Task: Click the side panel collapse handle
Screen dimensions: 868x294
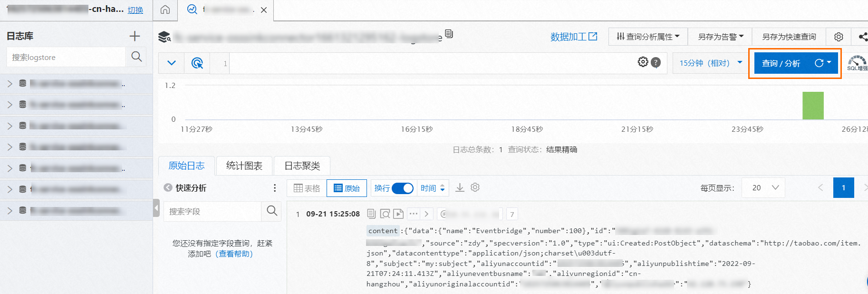Action: 156,208
